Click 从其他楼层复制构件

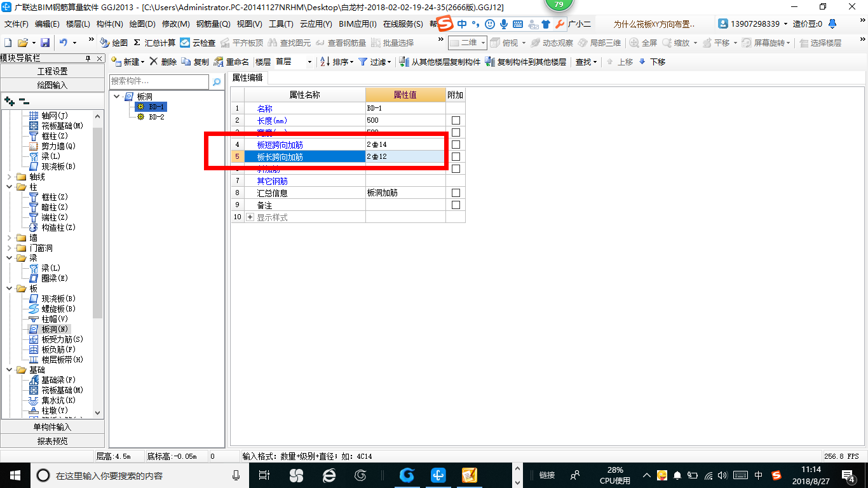[440, 62]
